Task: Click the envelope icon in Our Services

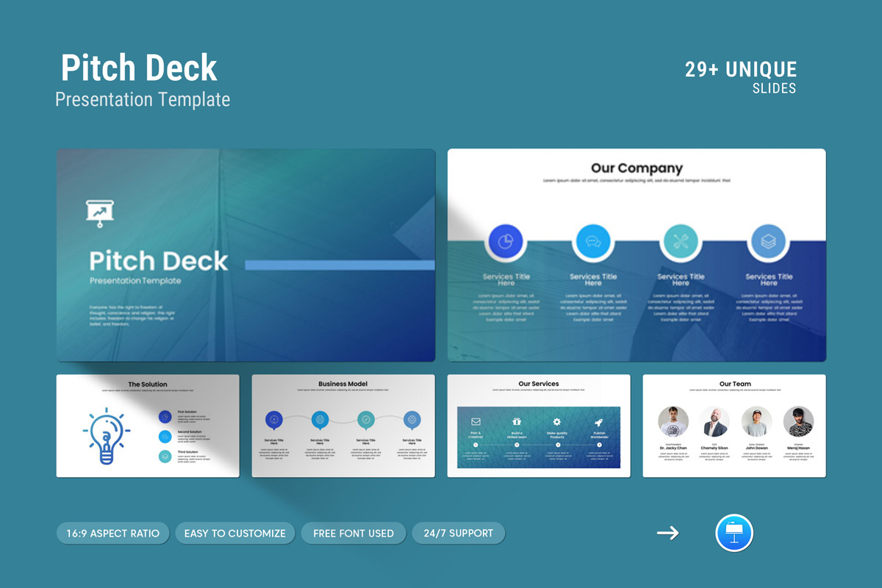Action: coord(476,422)
